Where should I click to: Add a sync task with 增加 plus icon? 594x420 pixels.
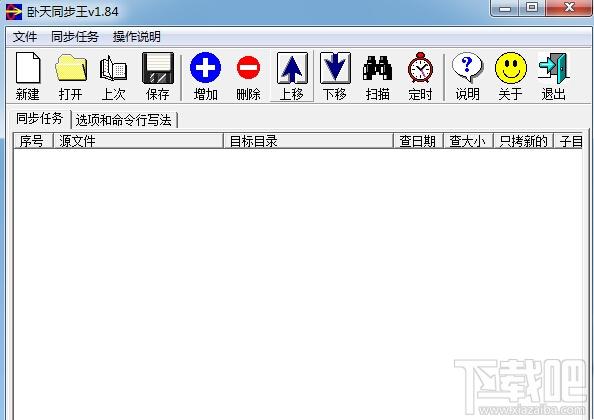(x=205, y=76)
